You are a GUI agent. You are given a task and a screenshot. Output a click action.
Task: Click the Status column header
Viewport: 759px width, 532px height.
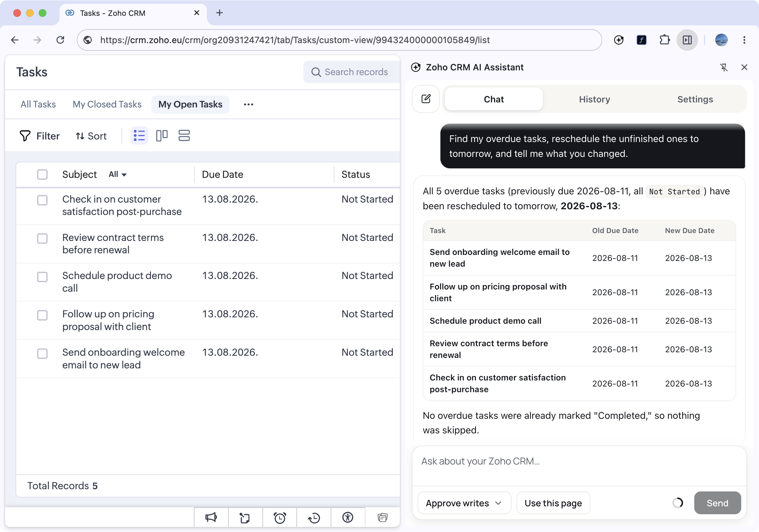[356, 174]
